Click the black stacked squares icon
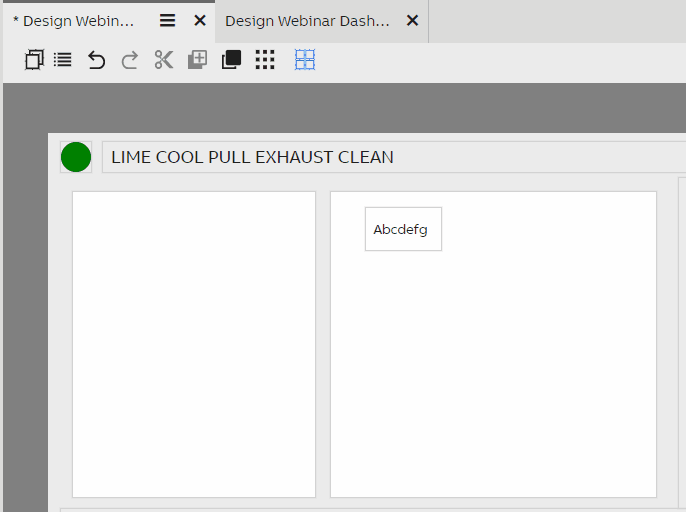686x512 pixels. (x=231, y=60)
